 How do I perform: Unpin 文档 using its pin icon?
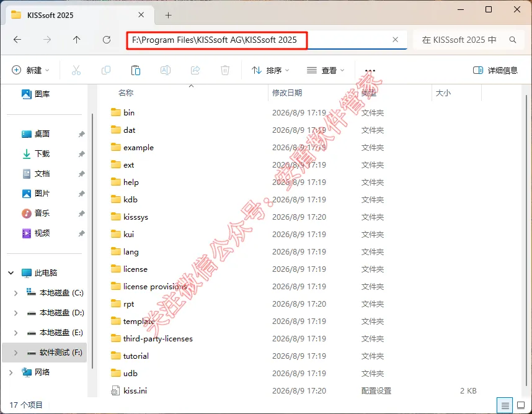tap(81, 174)
